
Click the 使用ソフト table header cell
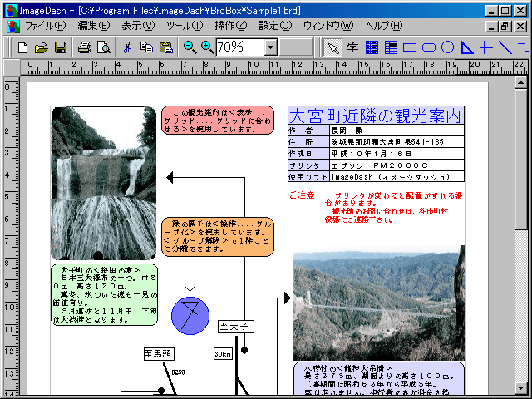click(308, 177)
